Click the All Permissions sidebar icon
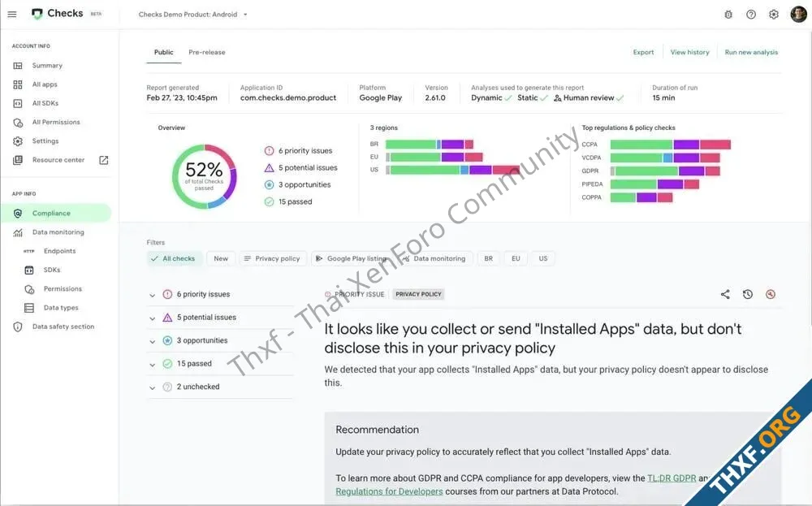 (x=18, y=123)
